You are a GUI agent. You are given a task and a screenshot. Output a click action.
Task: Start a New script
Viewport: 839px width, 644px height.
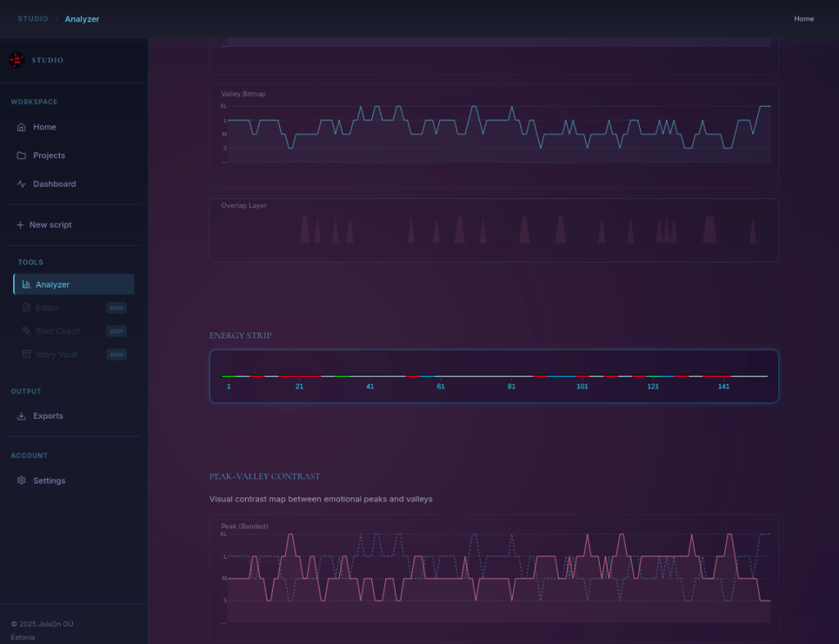(50, 224)
